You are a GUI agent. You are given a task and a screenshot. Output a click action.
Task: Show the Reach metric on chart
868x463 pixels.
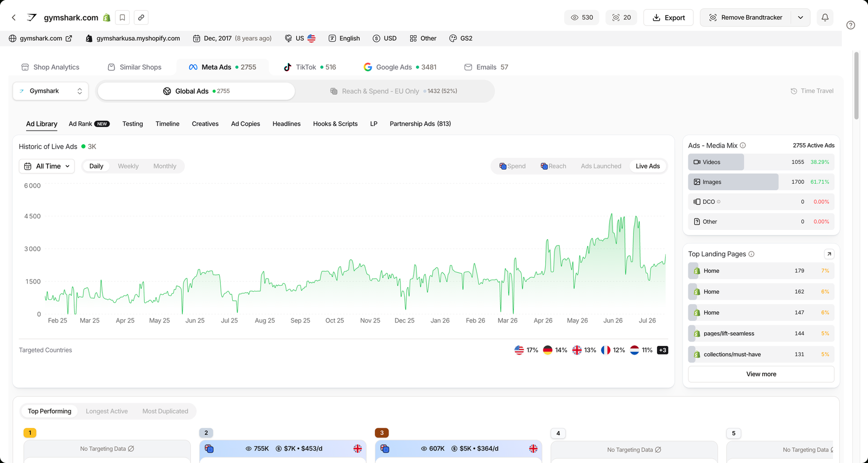pyautogui.click(x=553, y=166)
